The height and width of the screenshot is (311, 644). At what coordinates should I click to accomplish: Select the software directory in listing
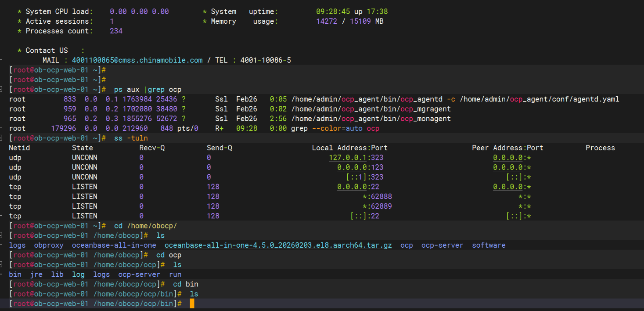coord(489,246)
